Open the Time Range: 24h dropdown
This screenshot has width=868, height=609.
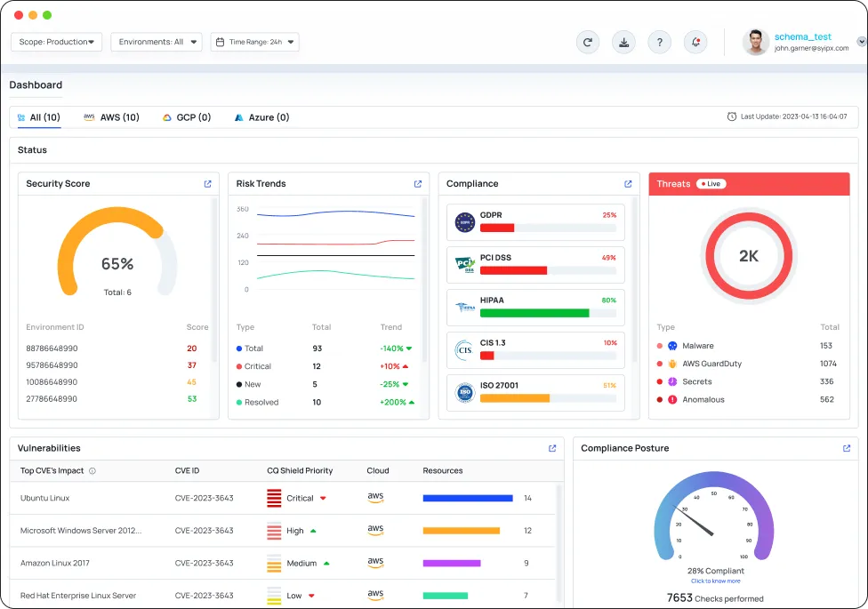(x=254, y=42)
